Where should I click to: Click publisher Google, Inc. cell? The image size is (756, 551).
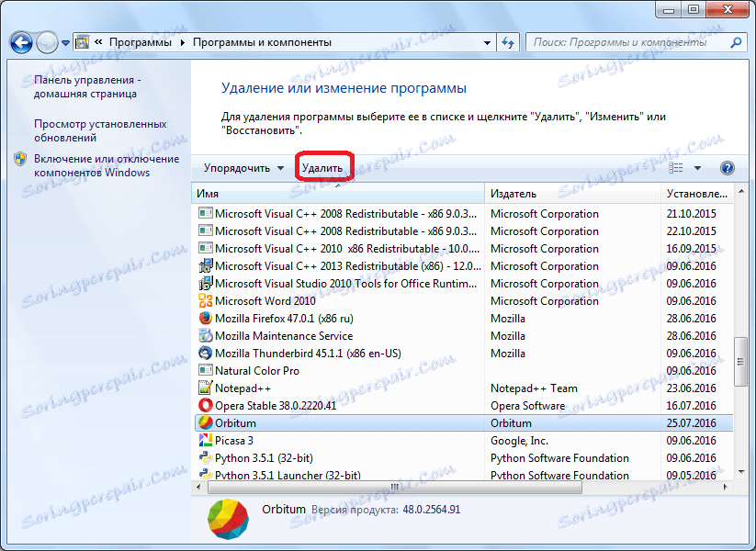519,441
